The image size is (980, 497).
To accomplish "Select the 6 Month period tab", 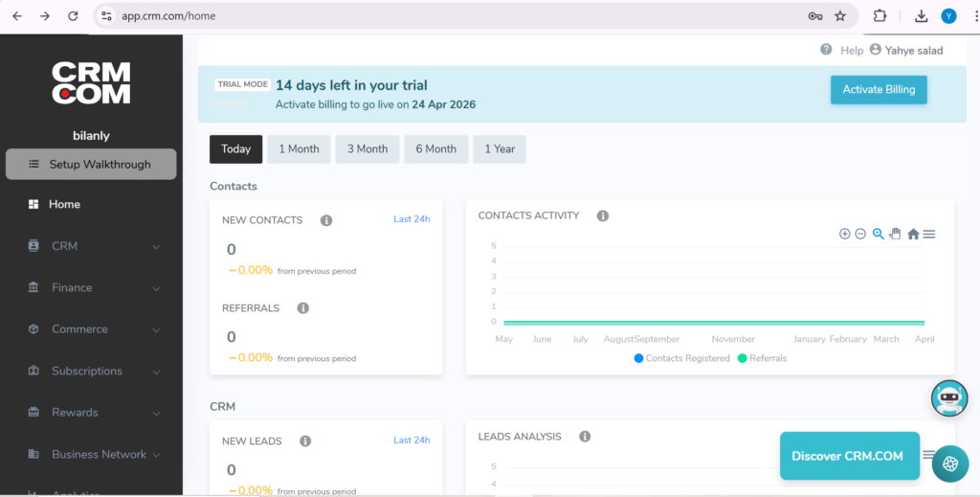I will (436, 149).
